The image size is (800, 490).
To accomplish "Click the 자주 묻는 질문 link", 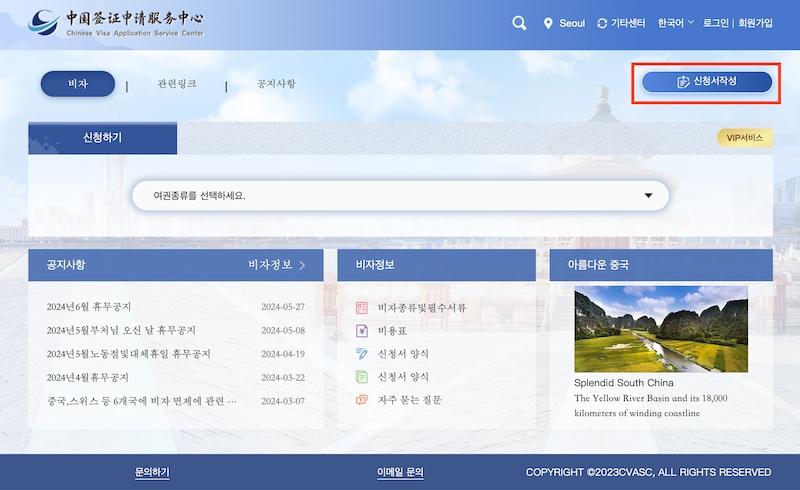I will (410, 400).
